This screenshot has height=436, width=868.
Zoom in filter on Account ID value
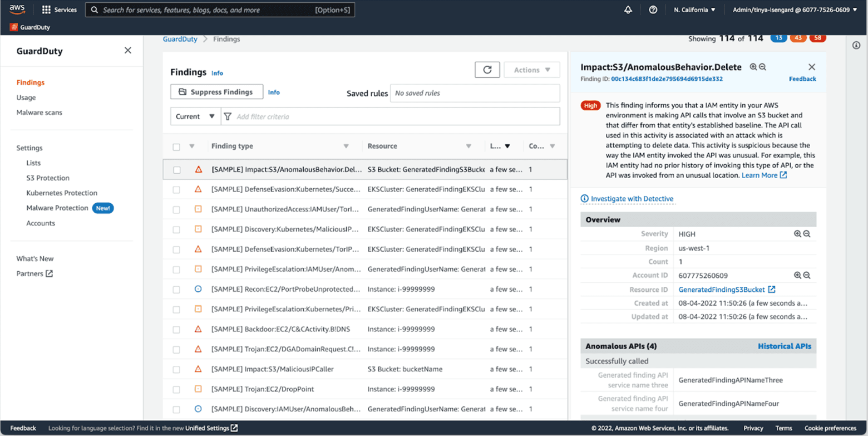click(x=798, y=275)
